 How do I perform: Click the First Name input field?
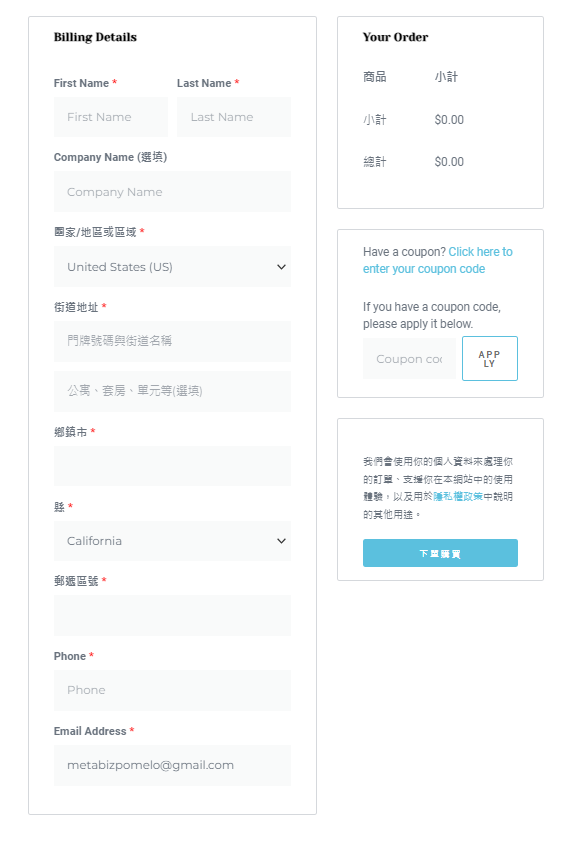[x=111, y=117]
